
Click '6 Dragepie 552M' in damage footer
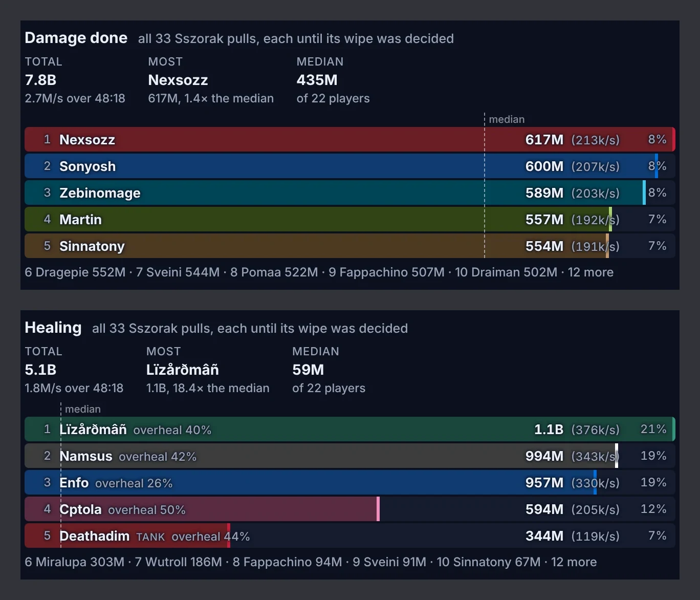point(75,272)
